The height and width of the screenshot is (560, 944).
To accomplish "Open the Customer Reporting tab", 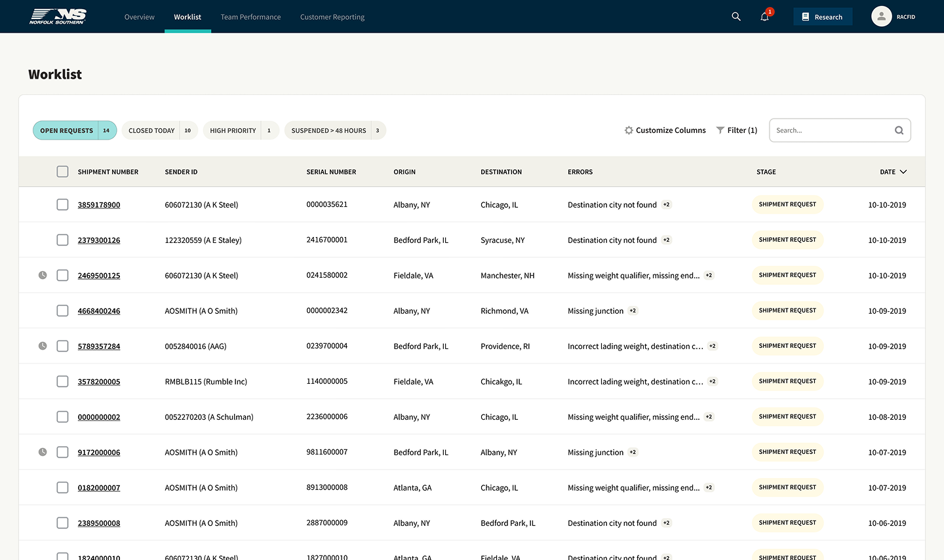I will coord(332,17).
